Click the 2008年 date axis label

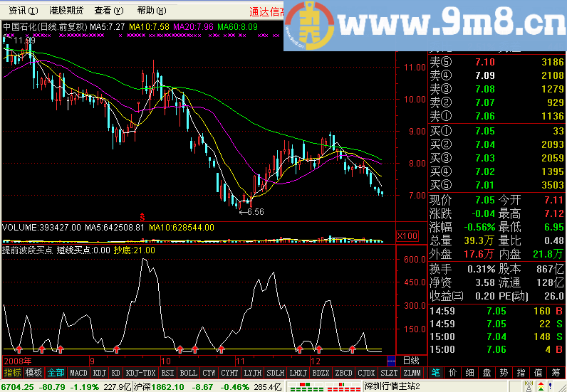coord(18,361)
